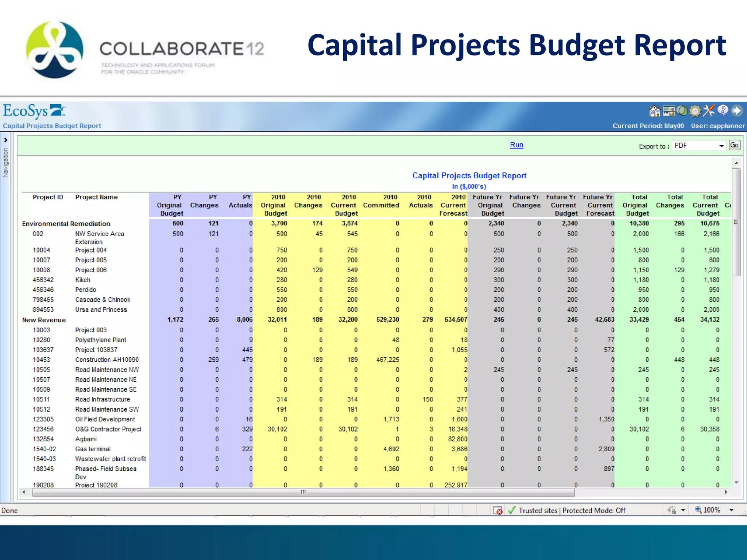
Task: Click the Done status bar text
Action: pyautogui.click(x=9, y=510)
